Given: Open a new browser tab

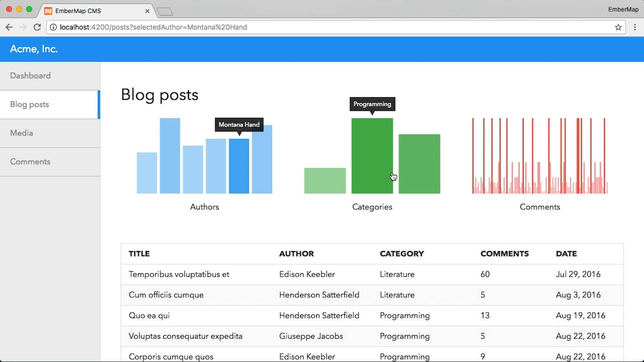Looking at the screenshot, I should pyautogui.click(x=165, y=11).
